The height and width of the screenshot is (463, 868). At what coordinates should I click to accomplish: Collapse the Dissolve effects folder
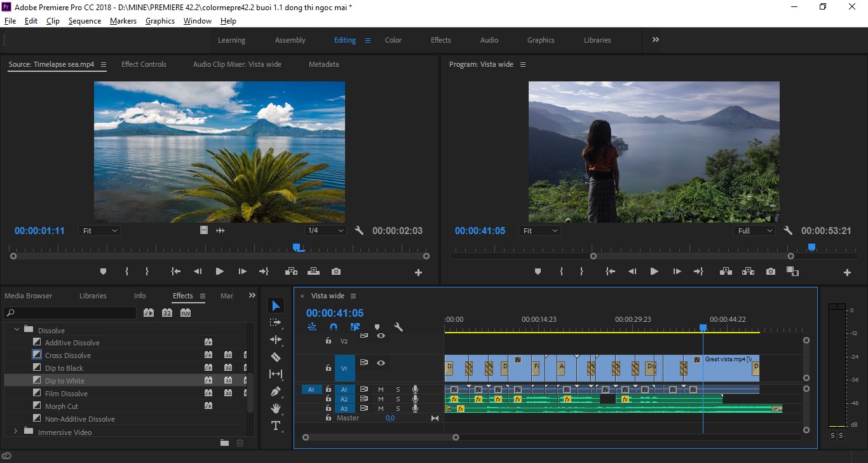pos(17,329)
